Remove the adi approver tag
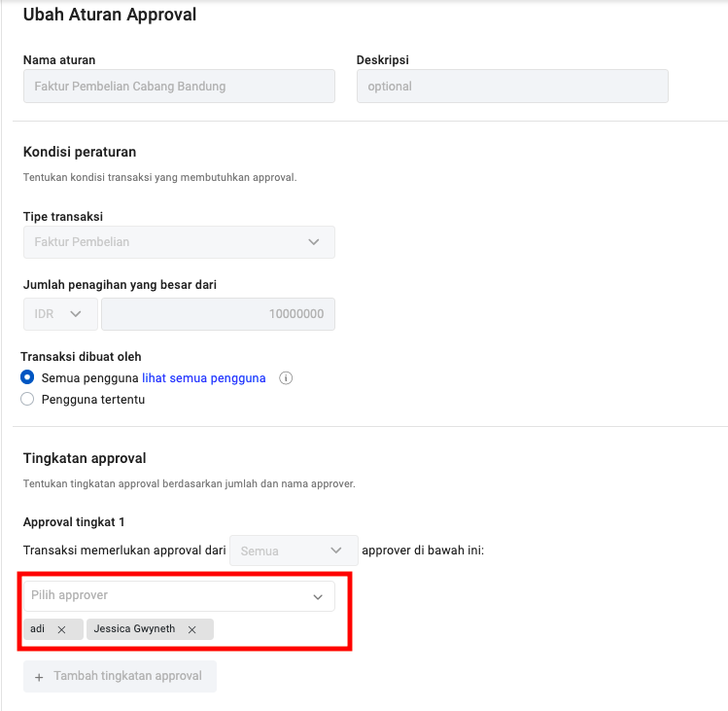Screen dimensions: 728x711 coord(62,629)
